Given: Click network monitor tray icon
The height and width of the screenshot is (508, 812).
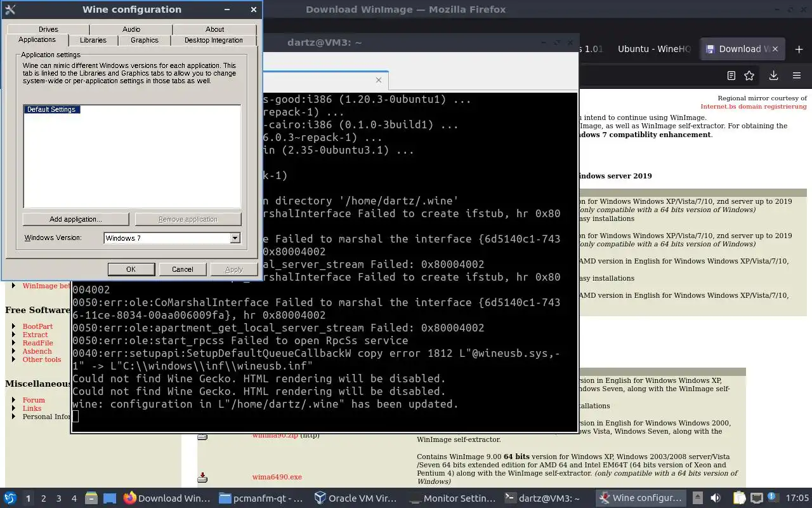Looking at the screenshot, I should [756, 498].
